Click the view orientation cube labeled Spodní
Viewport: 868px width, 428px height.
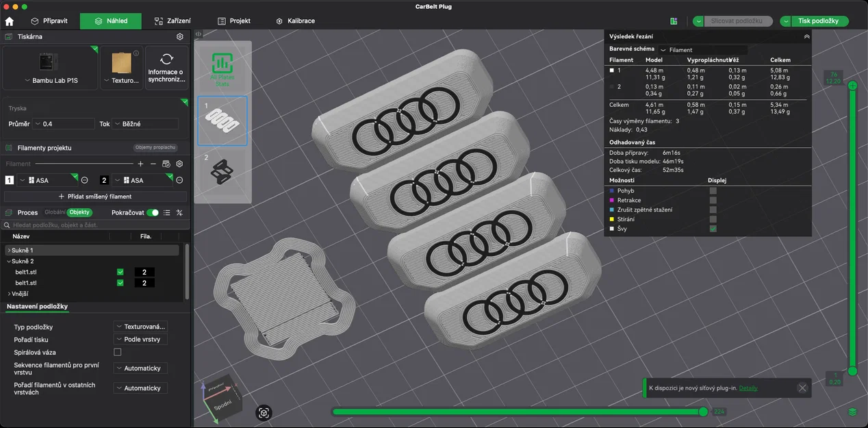point(224,398)
